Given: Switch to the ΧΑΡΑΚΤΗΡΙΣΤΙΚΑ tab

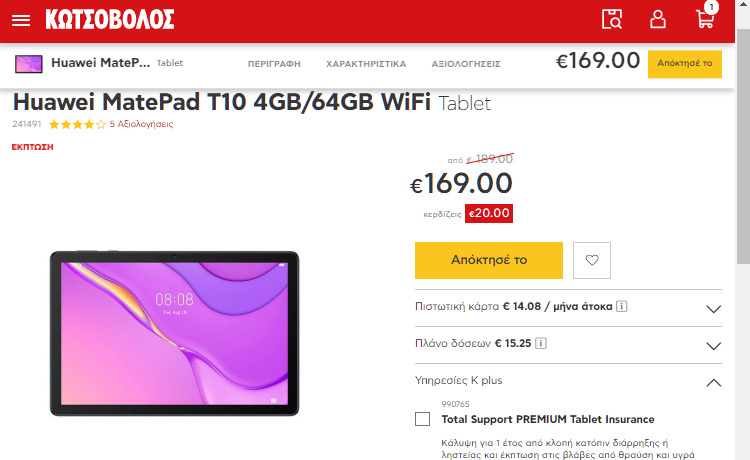Looking at the screenshot, I should point(366,64).
